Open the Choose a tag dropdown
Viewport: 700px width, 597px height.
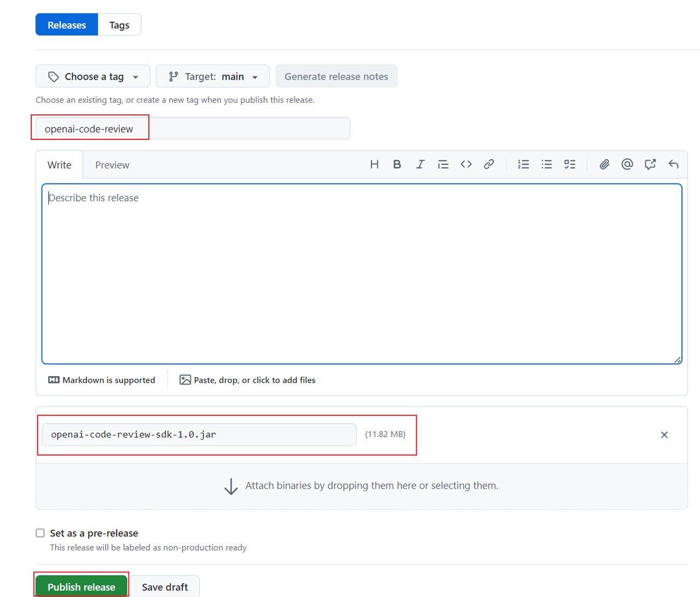(93, 77)
